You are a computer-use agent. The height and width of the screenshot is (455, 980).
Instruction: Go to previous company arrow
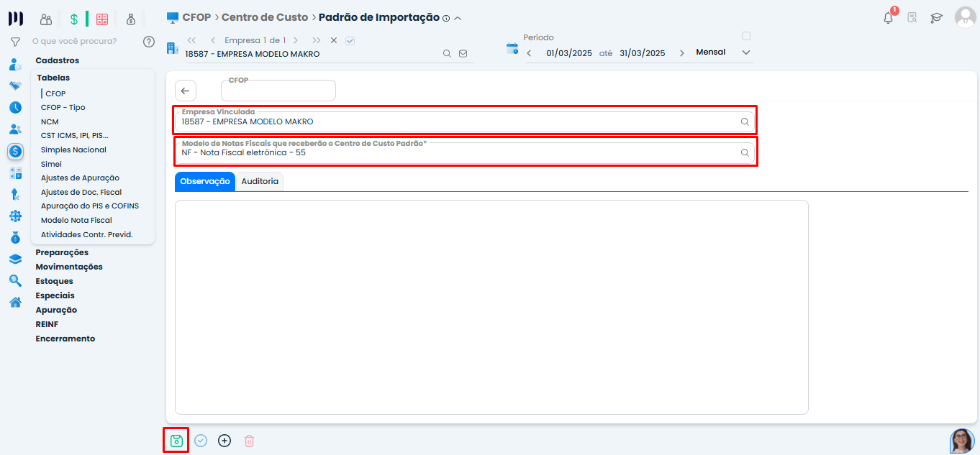213,41
